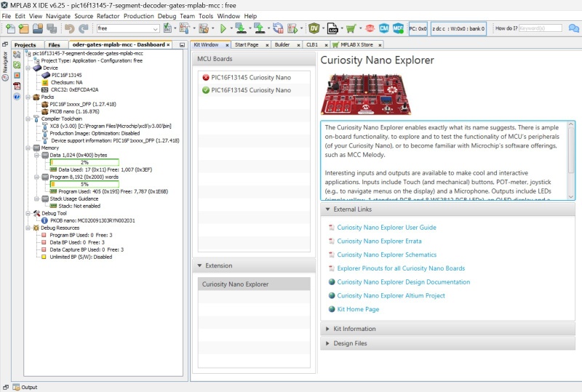Image resolution: width=582 pixels, height=392 pixels.
Task: Collapse the Packs tree node
Action: pos(28,97)
